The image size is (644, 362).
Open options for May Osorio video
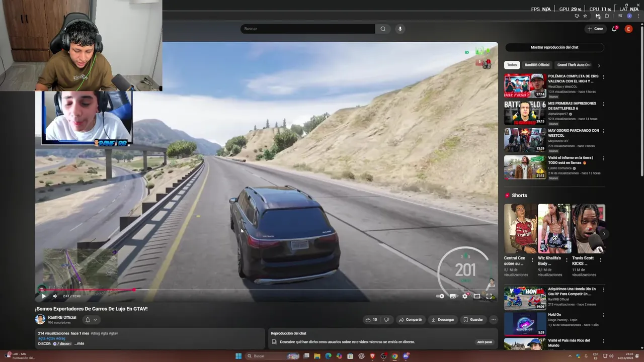click(x=603, y=131)
